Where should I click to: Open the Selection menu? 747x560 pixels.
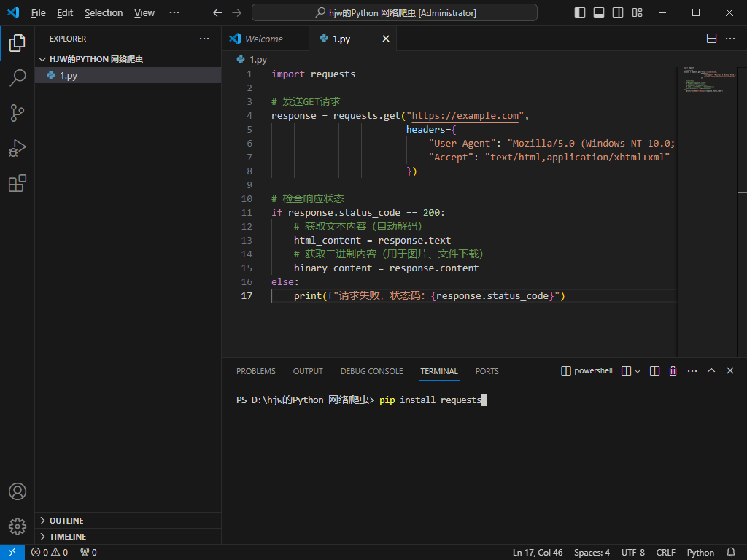[x=104, y=13]
